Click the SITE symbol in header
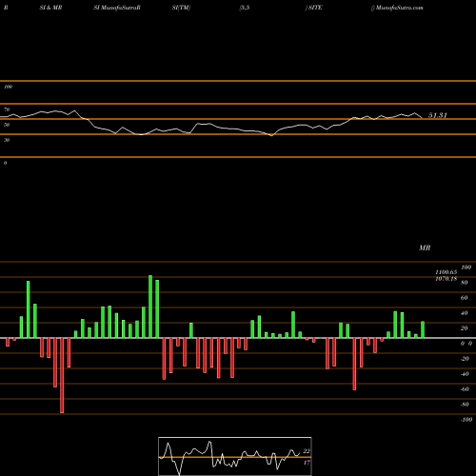Image resolution: width=476 pixels, height=476 pixels. [315, 8]
